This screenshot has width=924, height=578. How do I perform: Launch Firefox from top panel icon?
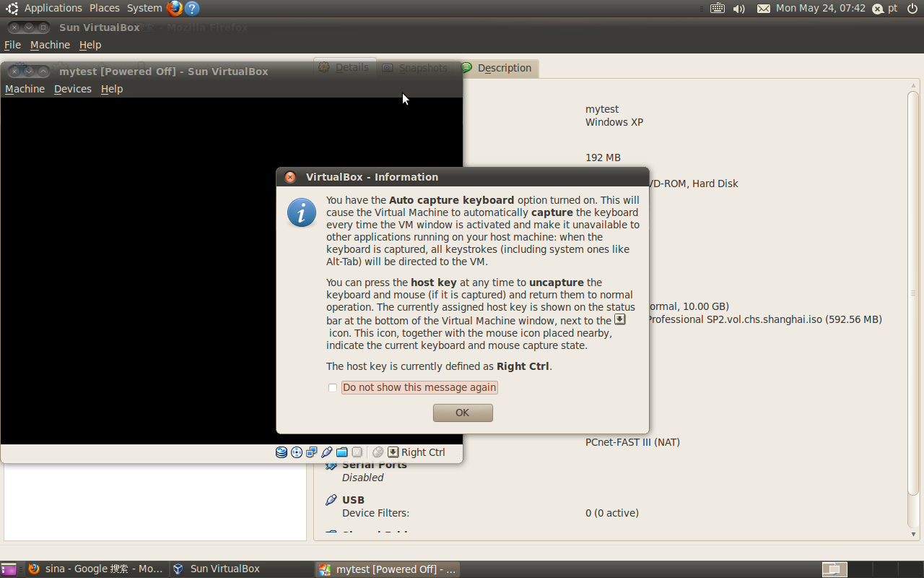(175, 9)
